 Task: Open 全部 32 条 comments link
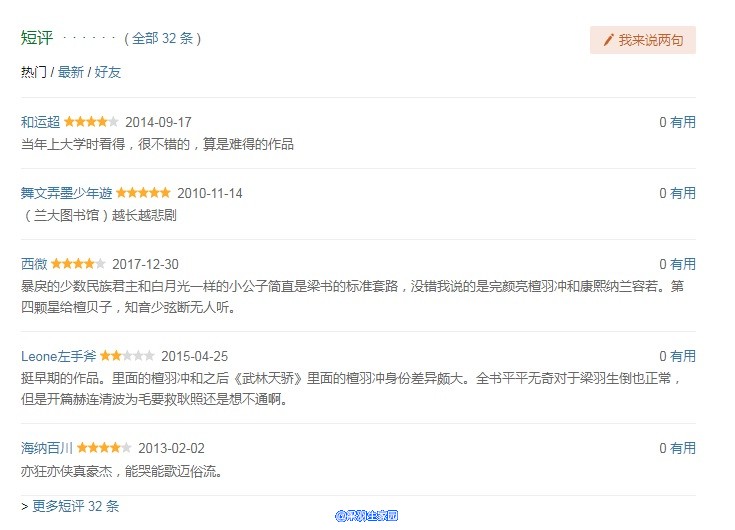click(x=162, y=38)
